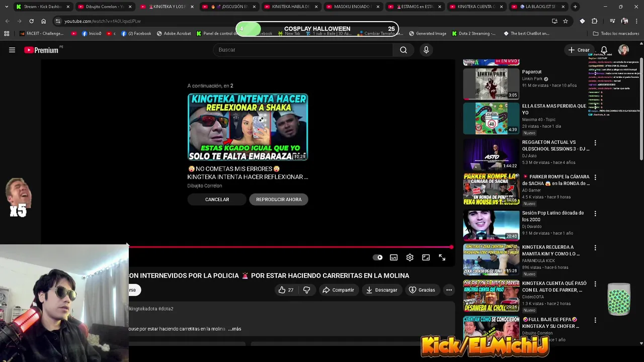Switch to the DISCUSIÓN tab
This screenshot has height=362, width=644.
pyautogui.click(x=228, y=7)
